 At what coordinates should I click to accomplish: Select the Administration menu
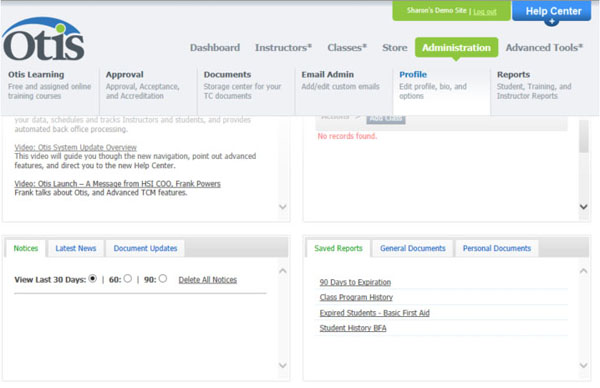click(x=456, y=47)
